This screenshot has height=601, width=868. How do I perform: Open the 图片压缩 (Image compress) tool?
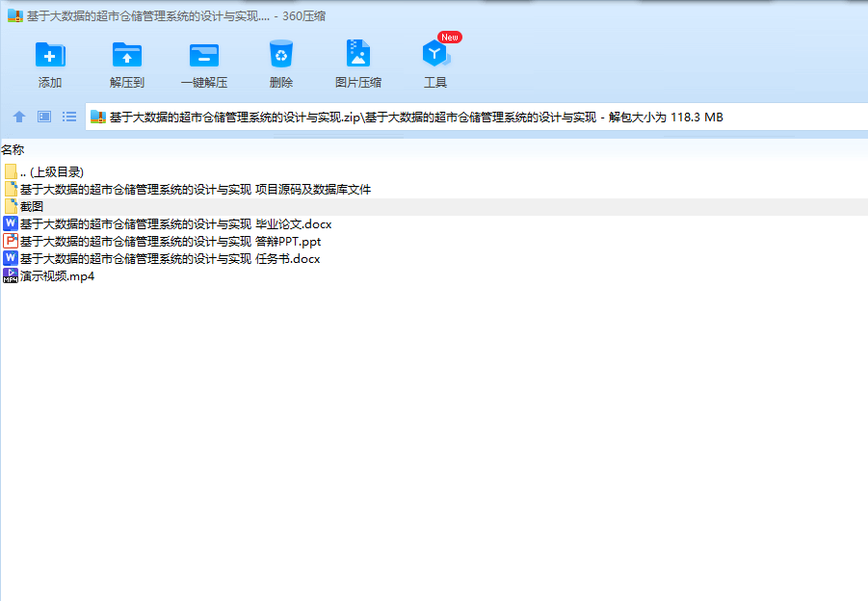pos(358,53)
